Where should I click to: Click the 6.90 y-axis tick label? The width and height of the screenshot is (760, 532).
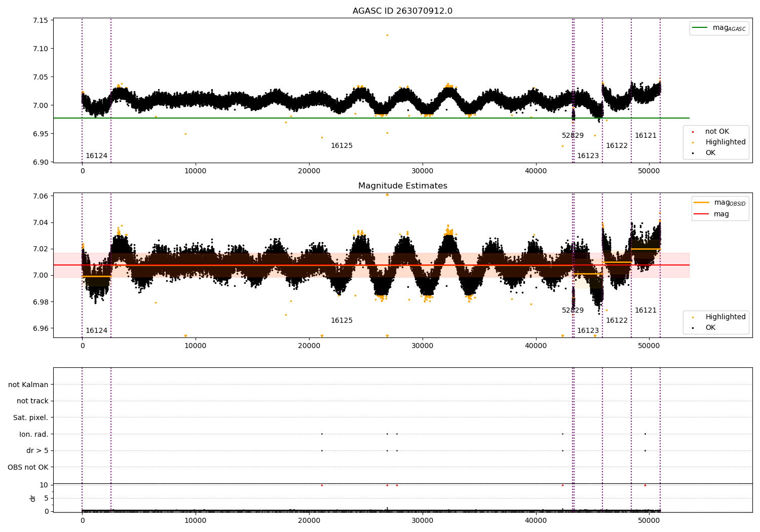40,163
